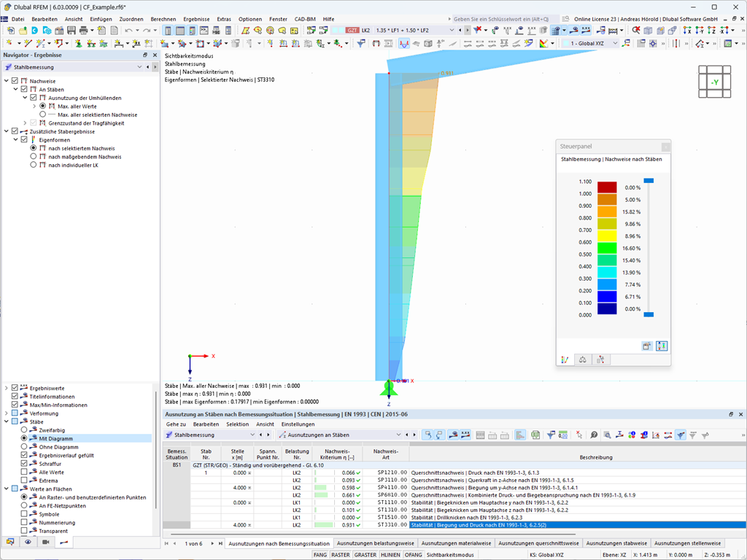Click the navigator camera tab icon
The width and height of the screenshot is (747, 560).
coord(46,542)
